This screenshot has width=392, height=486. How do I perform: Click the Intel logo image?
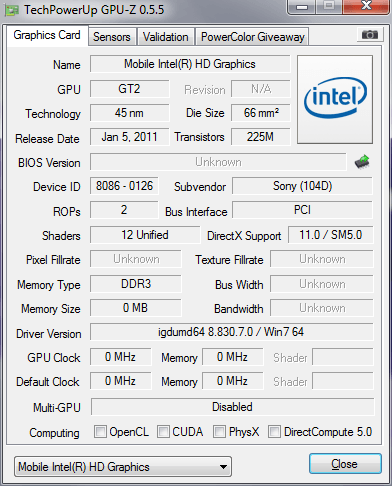335,99
